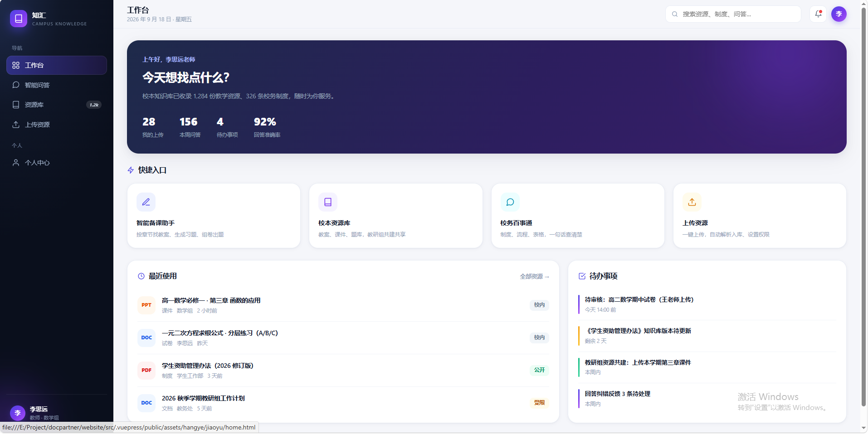868x434 pixels.
Task: Click the 上传资源 card upload icon
Action: click(x=692, y=202)
